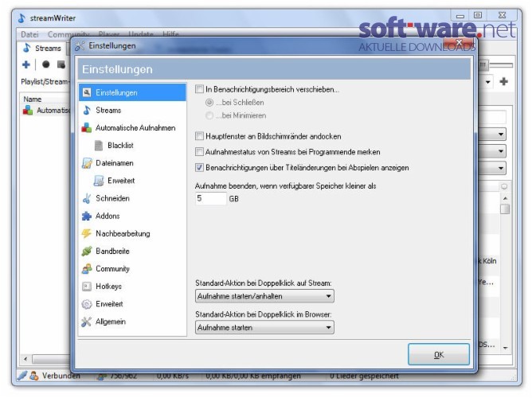The width and height of the screenshot is (532, 398).
Task: Select the bei Schließen radio button
Action: (x=209, y=103)
